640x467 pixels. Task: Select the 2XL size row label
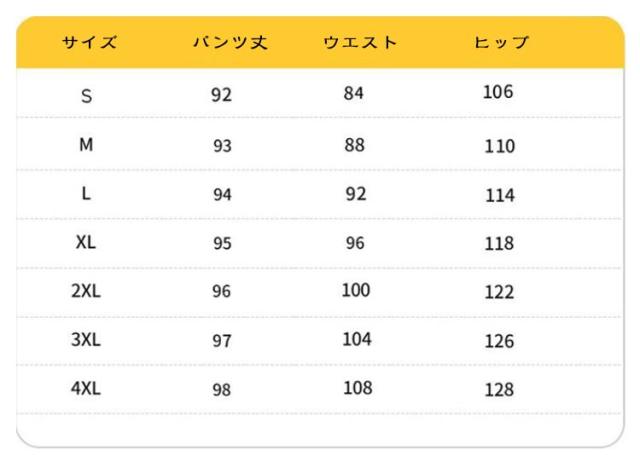[x=87, y=291]
